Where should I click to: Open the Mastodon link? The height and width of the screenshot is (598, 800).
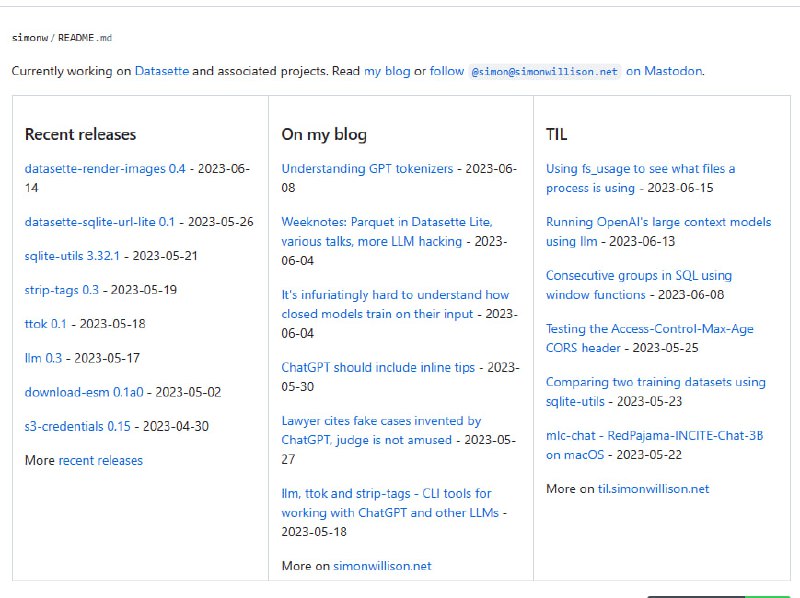click(x=666, y=71)
